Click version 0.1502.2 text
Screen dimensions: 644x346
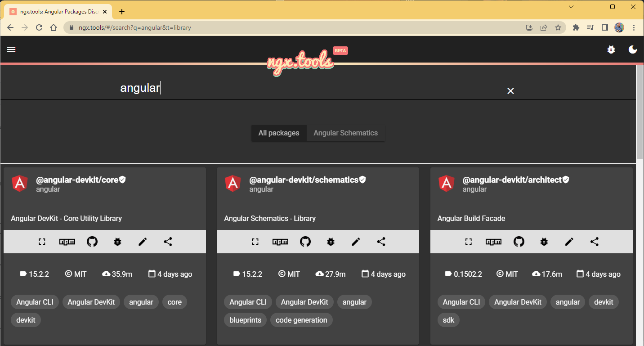(468, 274)
